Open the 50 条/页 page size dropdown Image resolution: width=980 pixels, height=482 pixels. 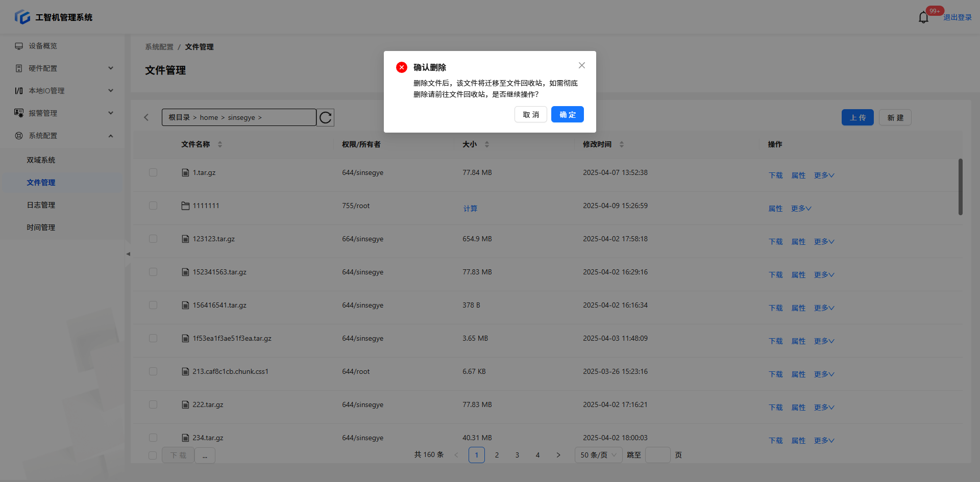(598, 455)
